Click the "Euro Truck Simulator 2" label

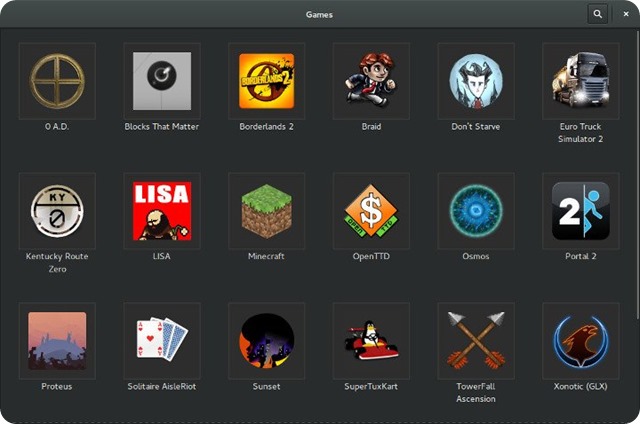point(581,133)
